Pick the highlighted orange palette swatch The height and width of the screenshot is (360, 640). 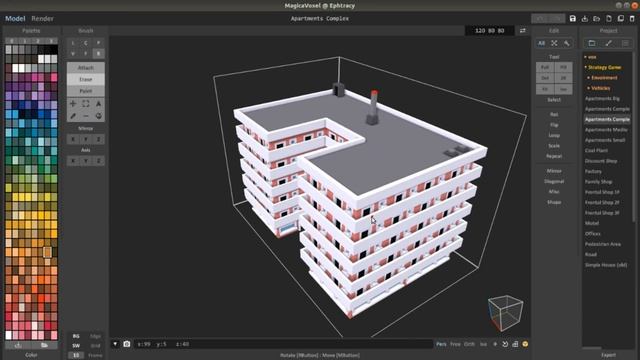click(47, 252)
